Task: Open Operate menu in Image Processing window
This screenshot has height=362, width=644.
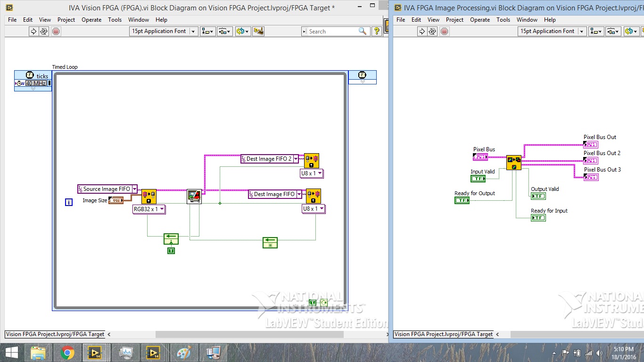Action: tap(480, 20)
